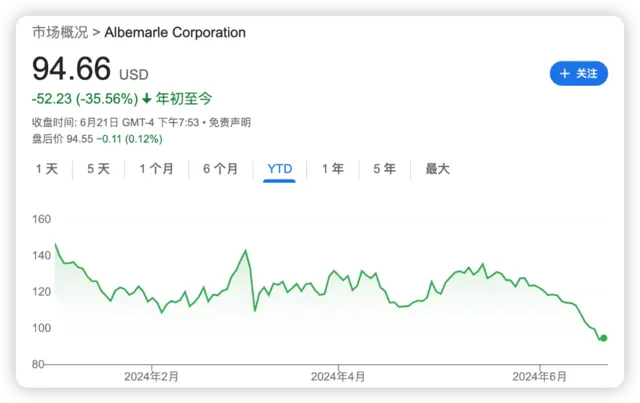Click the green down arrow icon
This screenshot has height=403, width=640.
click(147, 98)
